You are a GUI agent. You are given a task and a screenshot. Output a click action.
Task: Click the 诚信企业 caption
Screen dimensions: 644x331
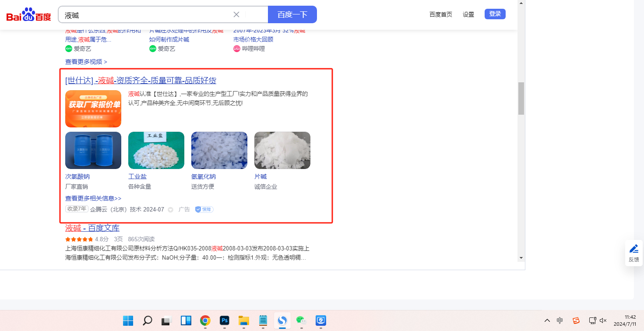pyautogui.click(x=266, y=187)
